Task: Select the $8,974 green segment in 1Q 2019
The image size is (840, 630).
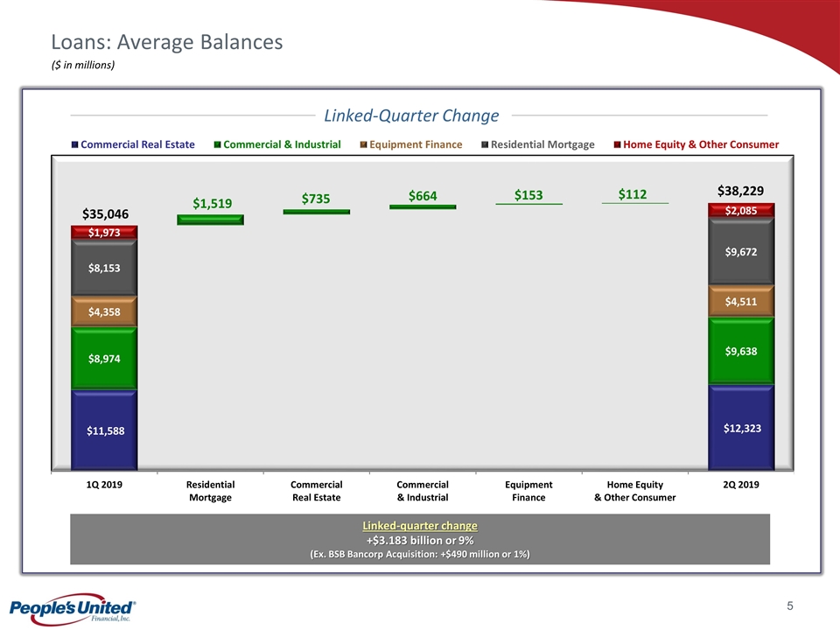Action: click(104, 358)
